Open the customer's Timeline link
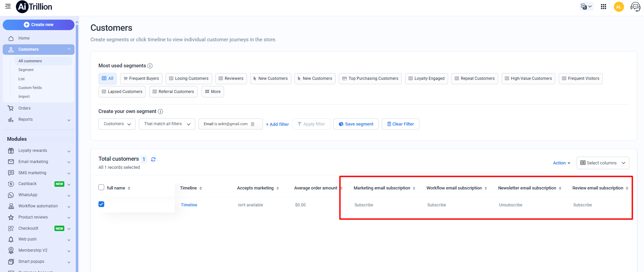This screenshot has width=644, height=272. coord(189,205)
